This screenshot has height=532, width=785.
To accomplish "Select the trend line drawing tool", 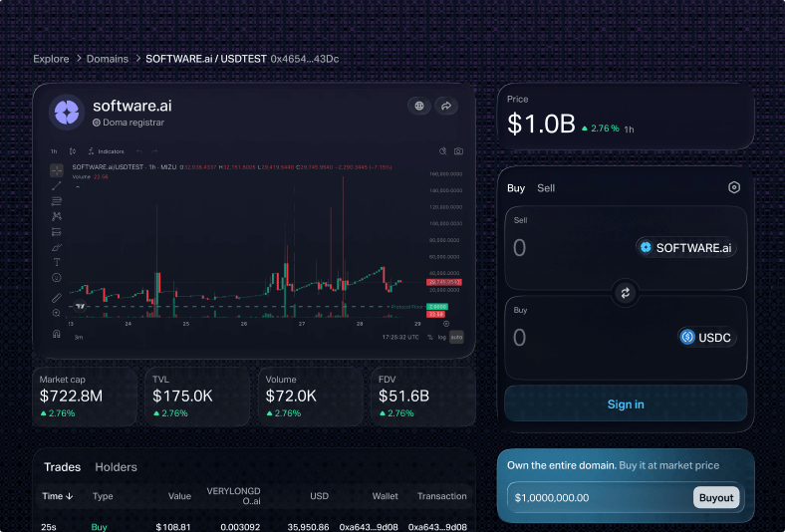I will point(57,185).
